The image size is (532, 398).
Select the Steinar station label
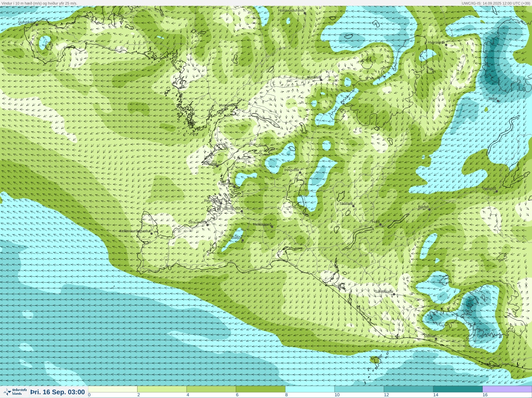click(x=429, y=336)
